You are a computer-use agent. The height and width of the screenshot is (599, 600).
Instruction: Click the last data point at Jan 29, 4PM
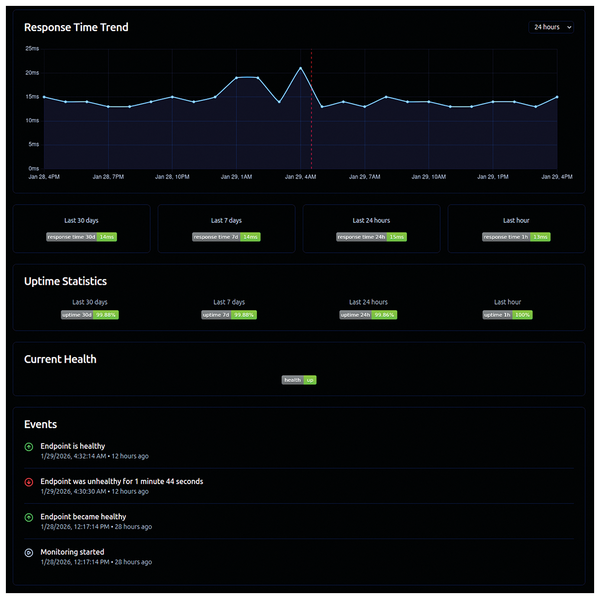click(557, 97)
